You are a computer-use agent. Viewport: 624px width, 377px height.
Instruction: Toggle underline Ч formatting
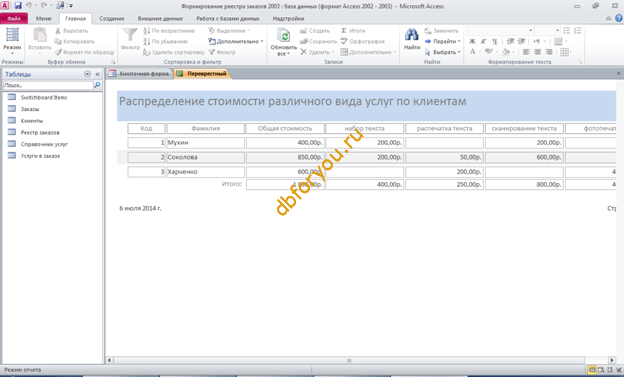495,41
